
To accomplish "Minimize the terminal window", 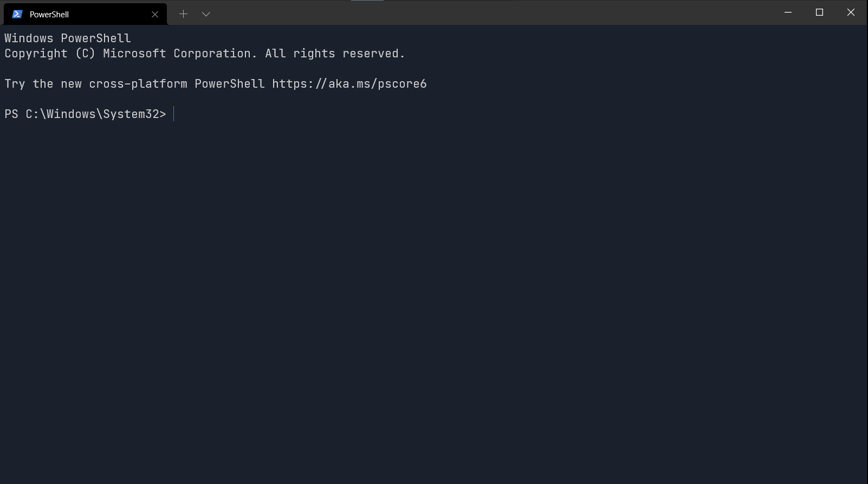I will (787, 12).
